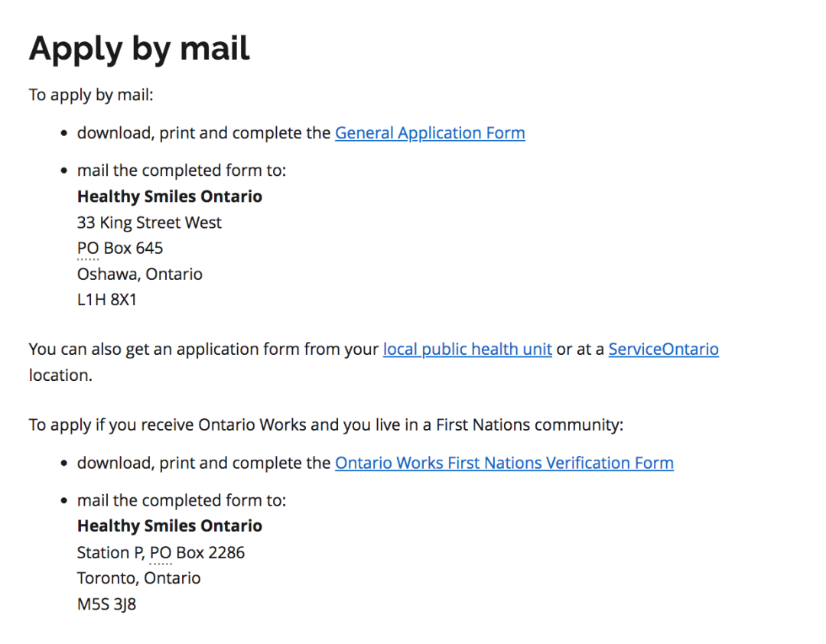Viewport: 826px width, 644px height.
Task: Click the PO abbreviation before Box 2286
Action: tap(161, 553)
